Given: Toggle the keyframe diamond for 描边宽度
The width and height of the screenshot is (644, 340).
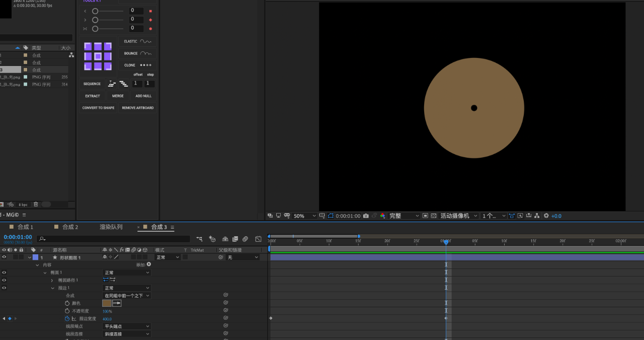Looking at the screenshot, I should (x=10, y=319).
